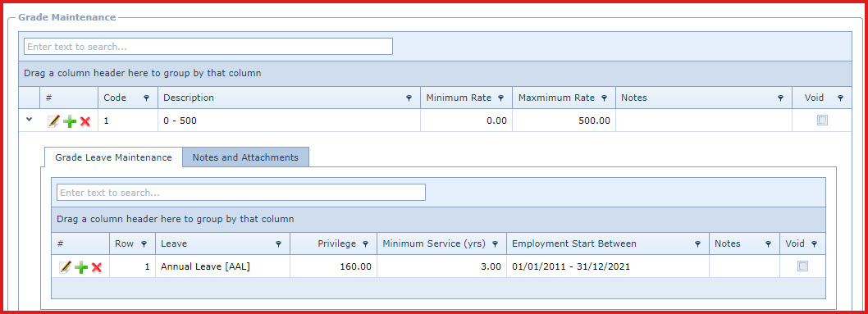Add new grade with green plus icon

click(69, 121)
